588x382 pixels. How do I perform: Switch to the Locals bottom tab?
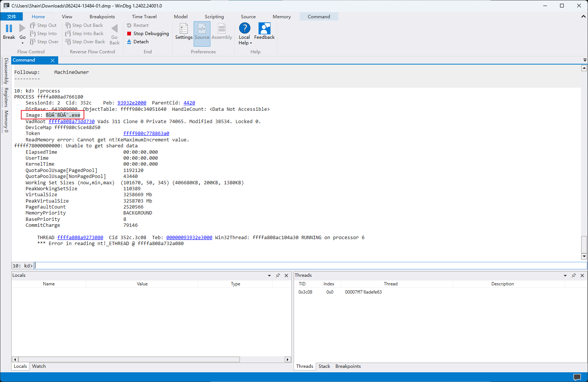[x=21, y=366]
